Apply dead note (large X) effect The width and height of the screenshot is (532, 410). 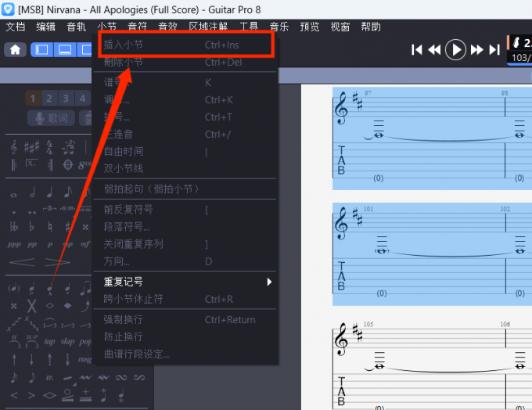click(x=31, y=306)
